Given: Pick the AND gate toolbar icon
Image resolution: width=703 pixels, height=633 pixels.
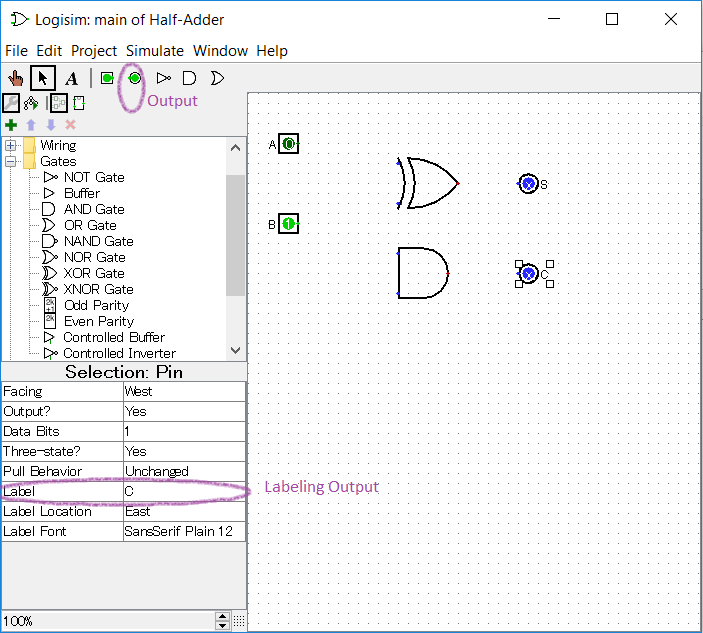Looking at the screenshot, I should pos(189,78).
